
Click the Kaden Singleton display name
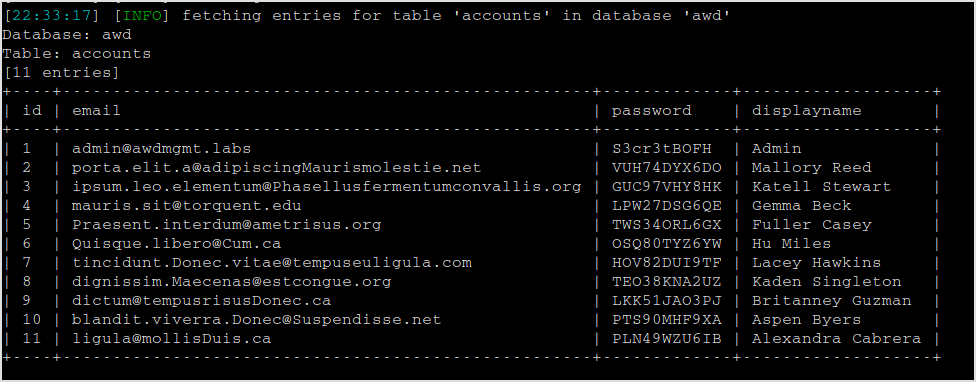[827, 282]
